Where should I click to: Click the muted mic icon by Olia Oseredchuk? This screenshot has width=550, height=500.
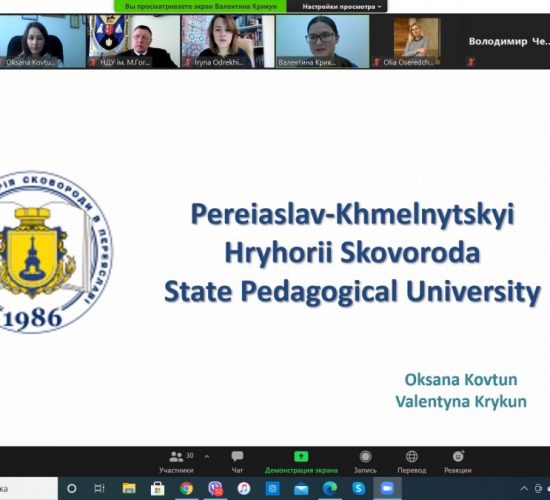(x=376, y=62)
